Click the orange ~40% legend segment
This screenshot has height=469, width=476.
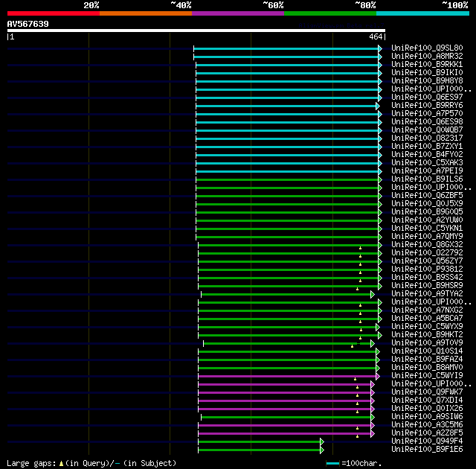[146, 13]
